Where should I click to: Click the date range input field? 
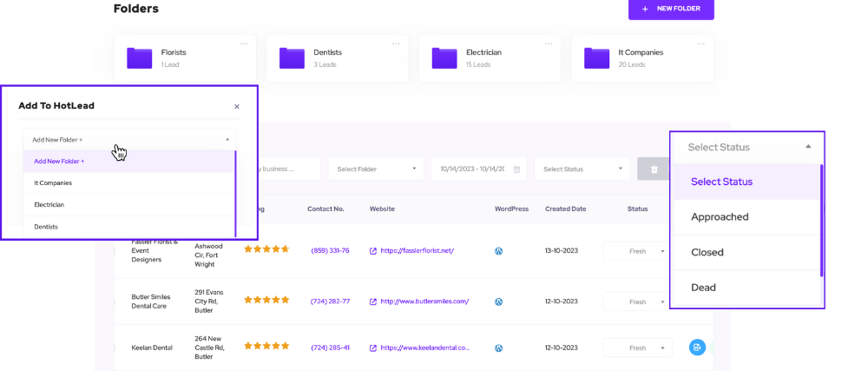[470, 169]
